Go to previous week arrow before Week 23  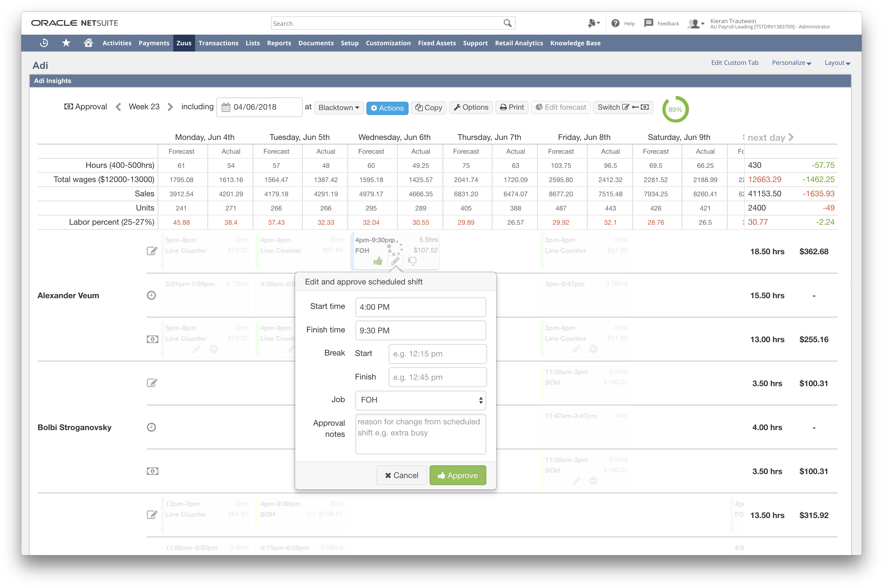click(118, 107)
